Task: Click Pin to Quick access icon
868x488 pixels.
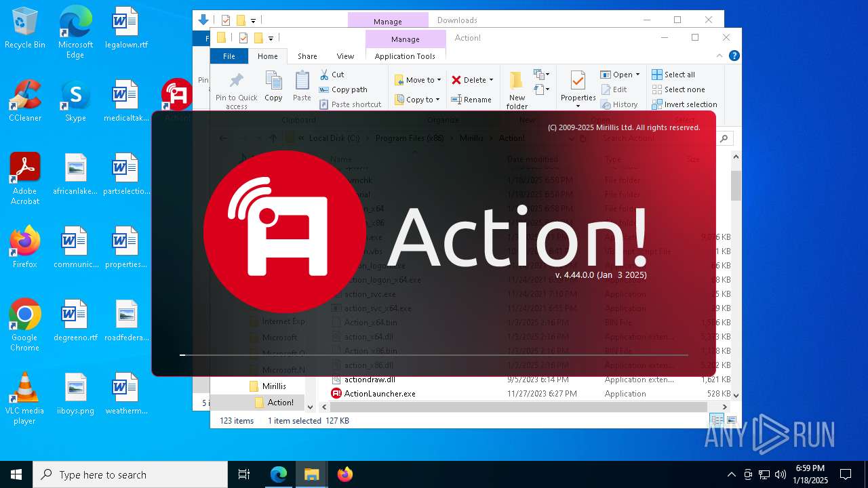Action: pos(237,89)
